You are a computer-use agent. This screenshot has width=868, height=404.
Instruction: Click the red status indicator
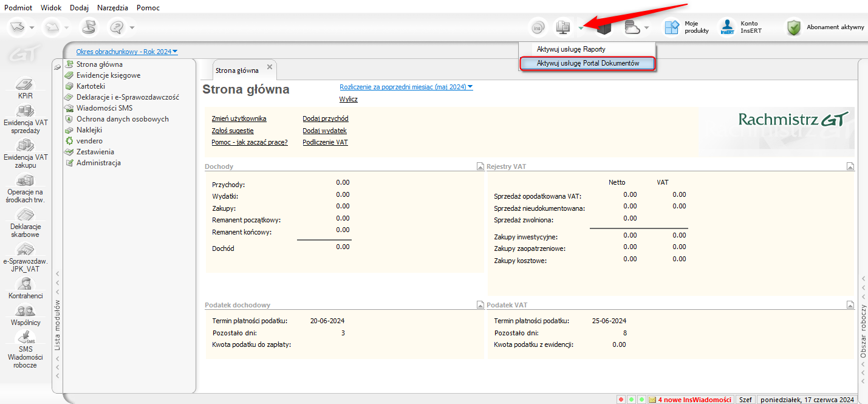pos(621,400)
